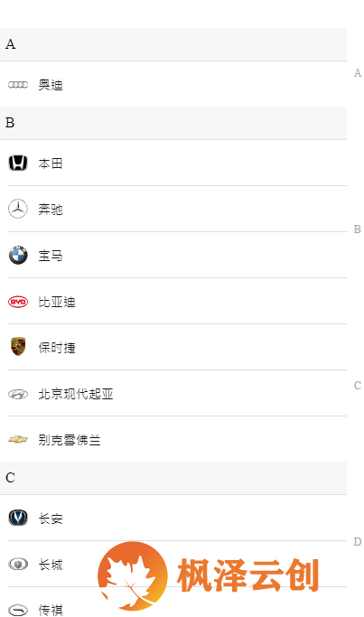Image resolution: width=364 pixels, height=617 pixels.
Task: Click the BMW roundel logo
Action: click(18, 256)
